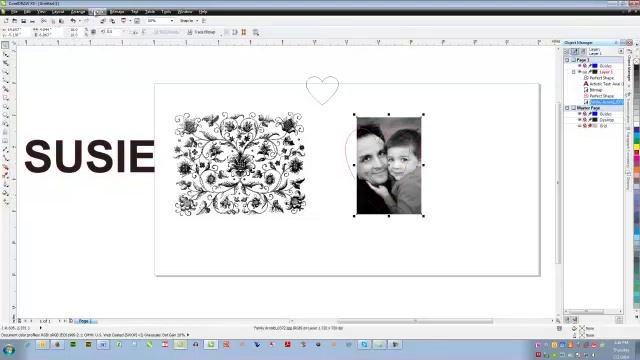Select first Perfect Shape in Object Manager

pyautogui.click(x=599, y=78)
